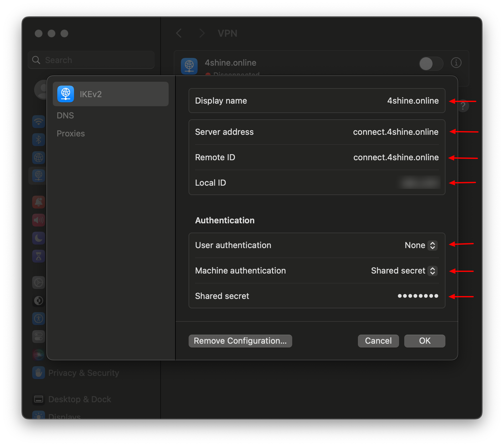This screenshot has height=446, width=504.
Task: Click Remove Configuration button
Action: (x=240, y=341)
